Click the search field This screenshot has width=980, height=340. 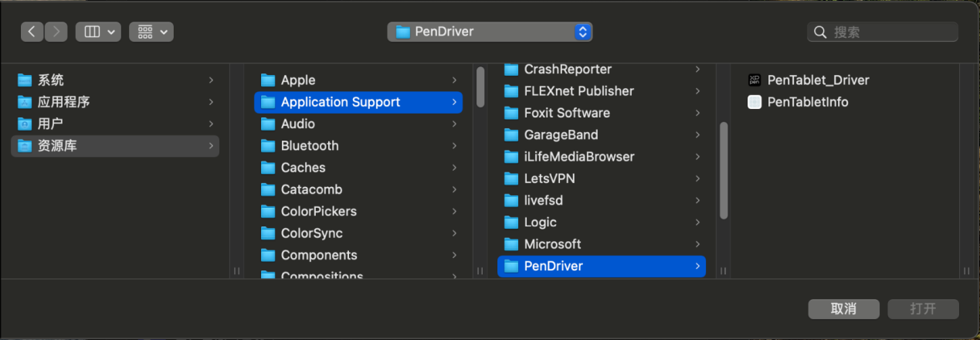point(888,32)
